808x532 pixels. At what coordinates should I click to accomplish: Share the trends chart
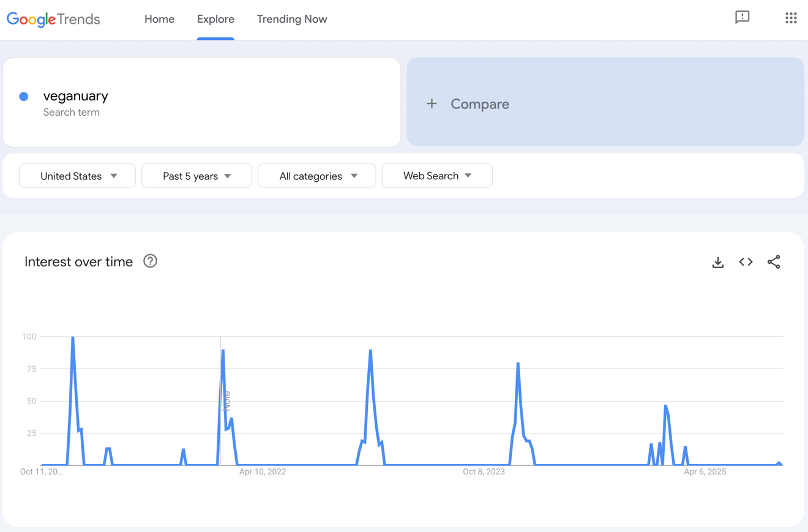click(774, 262)
